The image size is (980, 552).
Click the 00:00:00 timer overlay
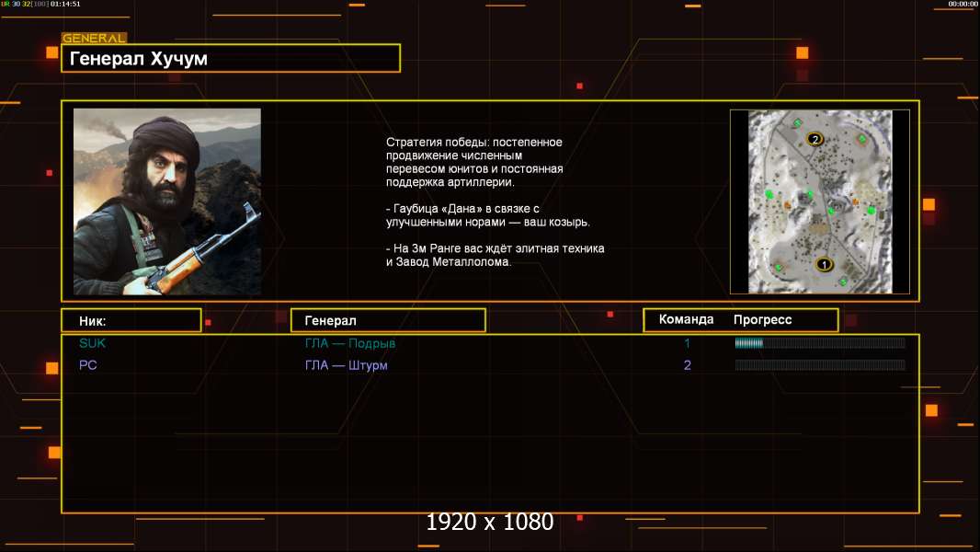(963, 4)
